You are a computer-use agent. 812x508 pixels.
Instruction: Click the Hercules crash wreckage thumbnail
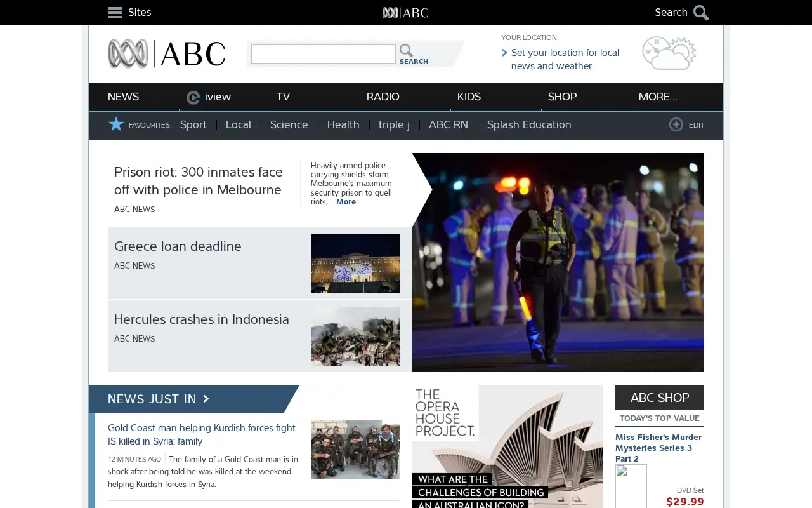[x=355, y=336]
